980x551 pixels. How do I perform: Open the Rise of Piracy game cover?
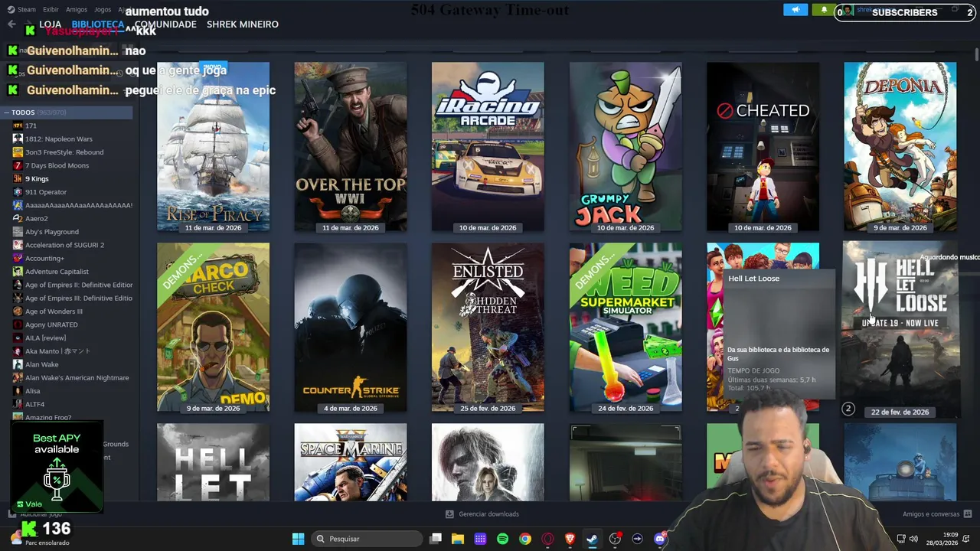213,147
